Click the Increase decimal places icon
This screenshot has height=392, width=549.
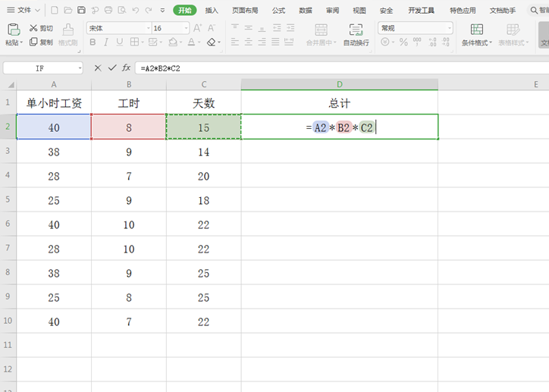tap(432, 42)
